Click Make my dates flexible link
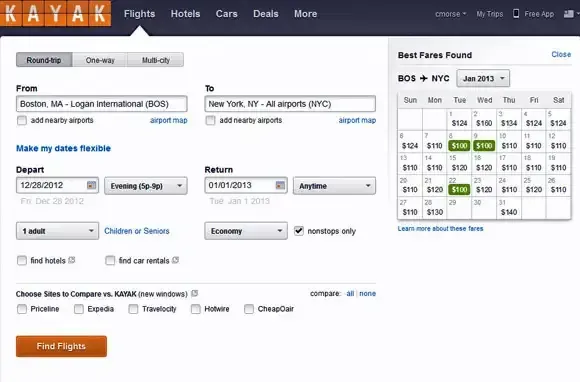The image size is (580, 382). (63, 148)
